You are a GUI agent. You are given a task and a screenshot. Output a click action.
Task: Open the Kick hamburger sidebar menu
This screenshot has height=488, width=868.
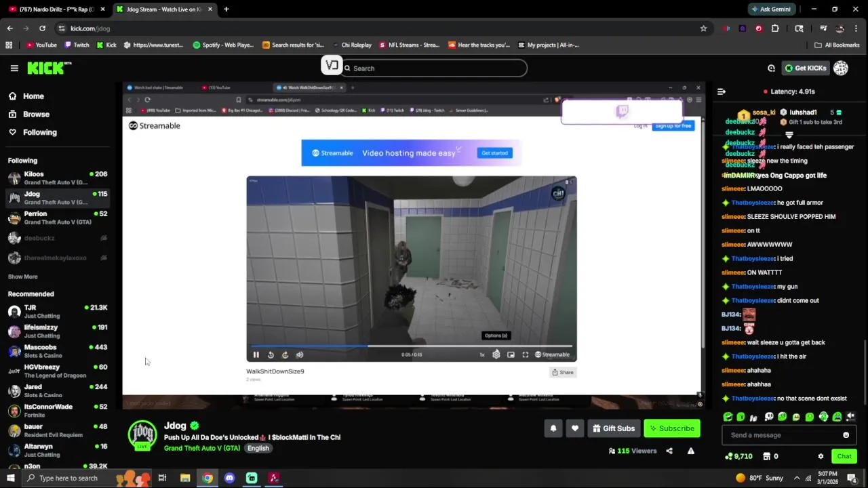[14, 68]
